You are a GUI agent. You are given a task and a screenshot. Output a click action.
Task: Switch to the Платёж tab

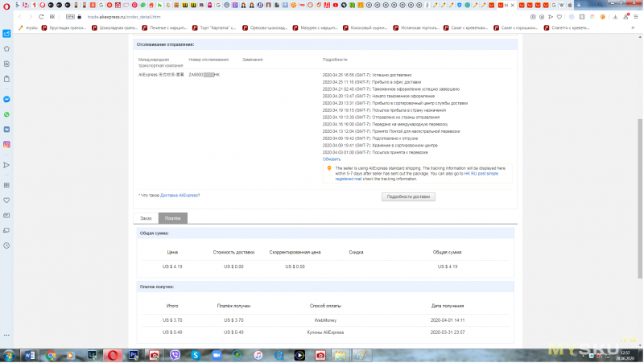click(172, 218)
